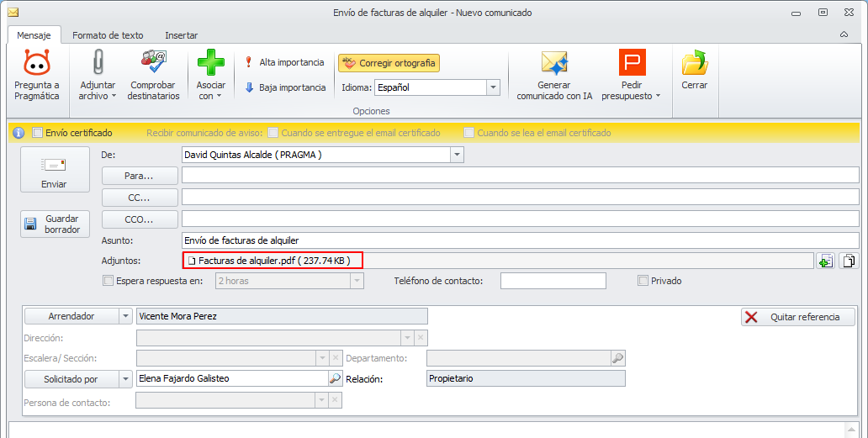Search Departamento with magnifier icon
The image size is (868, 438).
[618, 358]
